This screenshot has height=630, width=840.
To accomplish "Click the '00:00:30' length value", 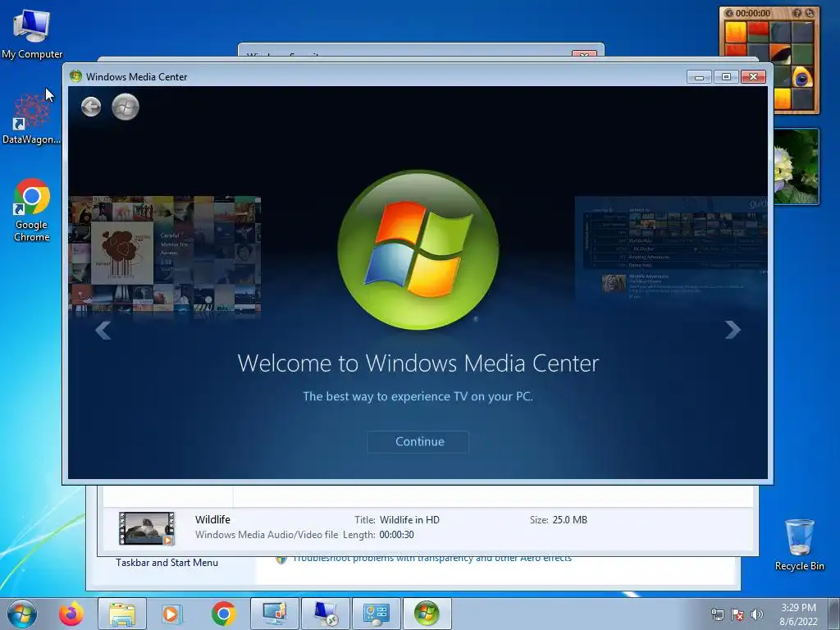I will [396, 535].
